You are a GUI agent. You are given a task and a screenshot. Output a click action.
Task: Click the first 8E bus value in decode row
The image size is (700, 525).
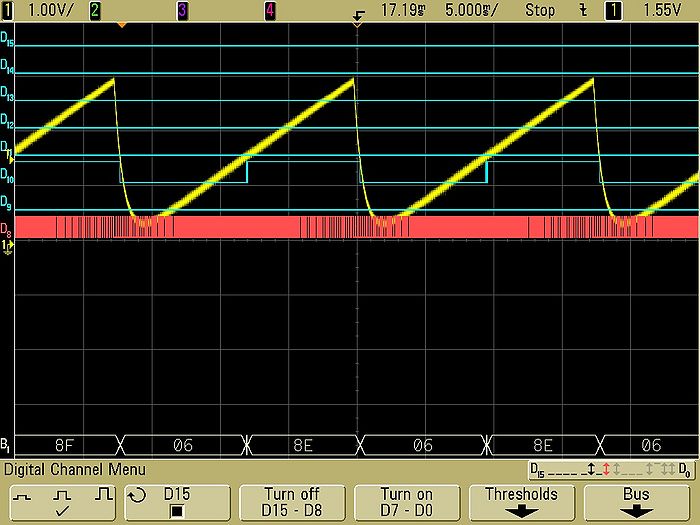303,446
